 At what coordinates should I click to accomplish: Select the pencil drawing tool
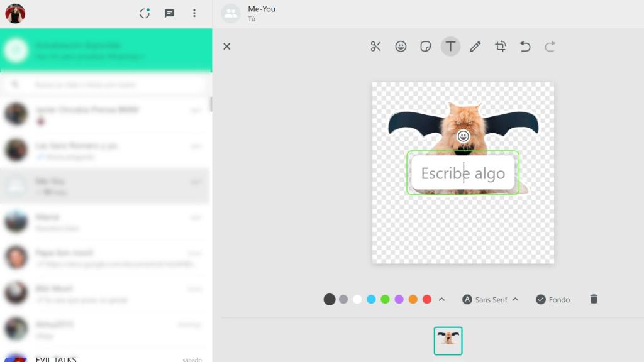point(475,46)
